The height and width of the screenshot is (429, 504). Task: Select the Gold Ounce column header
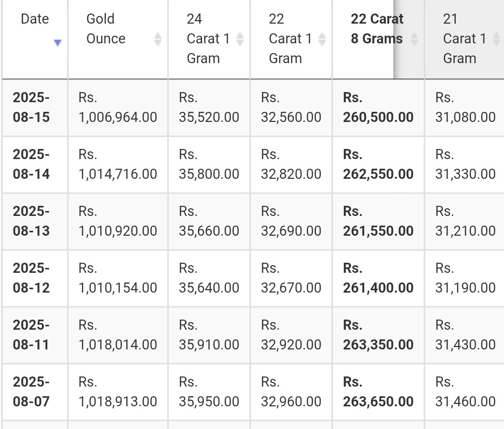(x=118, y=39)
